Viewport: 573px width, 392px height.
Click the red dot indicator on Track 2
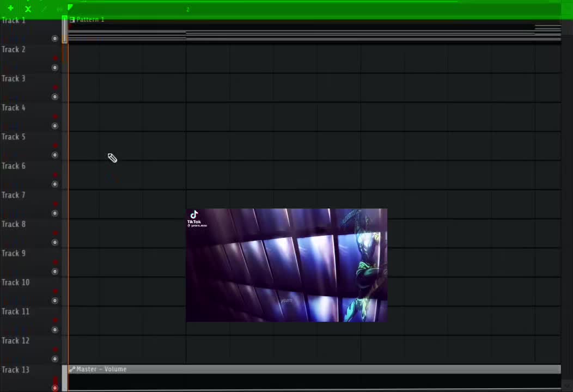pyautogui.click(x=56, y=58)
